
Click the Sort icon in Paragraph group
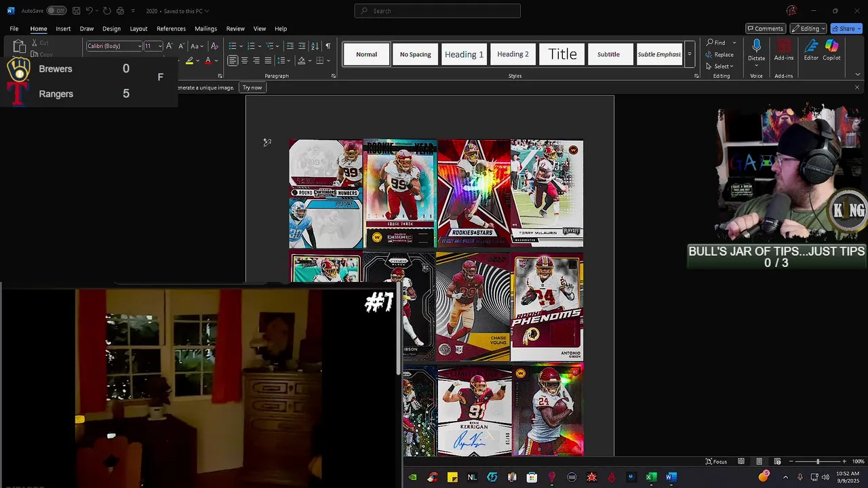tap(315, 46)
